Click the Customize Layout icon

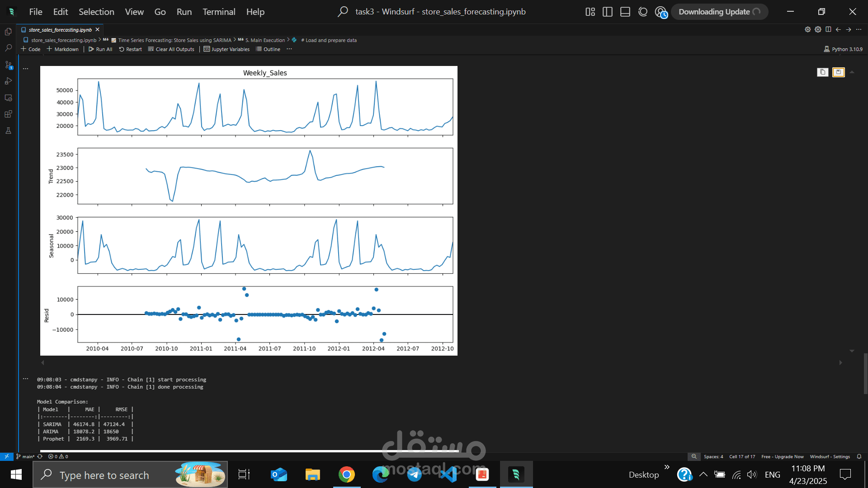pyautogui.click(x=590, y=12)
